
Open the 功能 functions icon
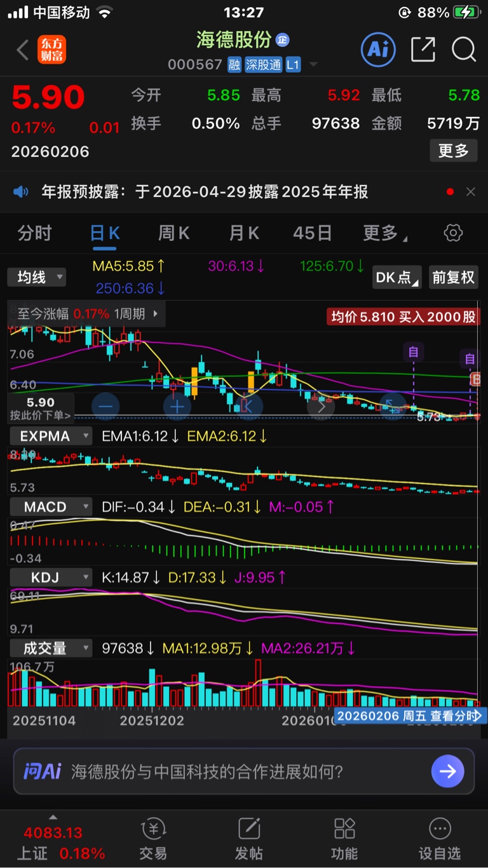tap(344, 839)
